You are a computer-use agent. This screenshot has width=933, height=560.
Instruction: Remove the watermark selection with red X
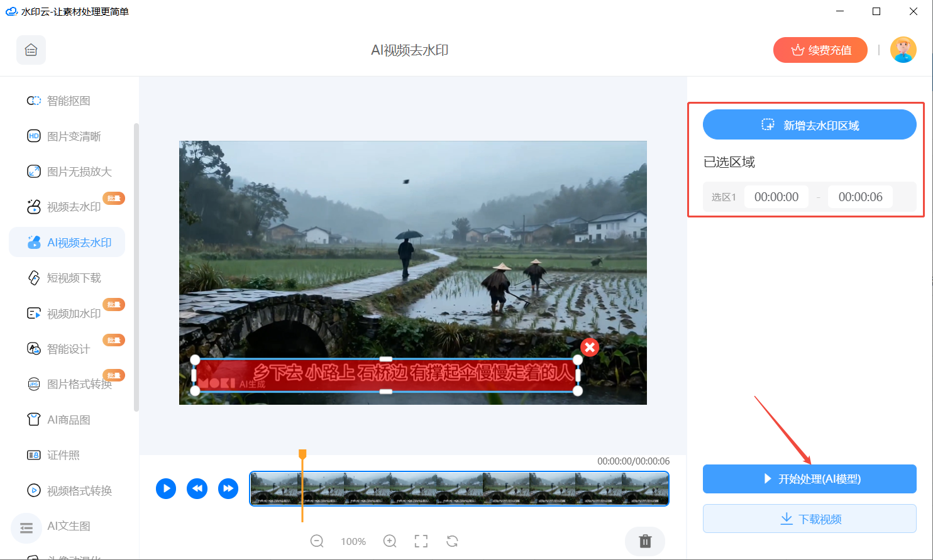(589, 347)
